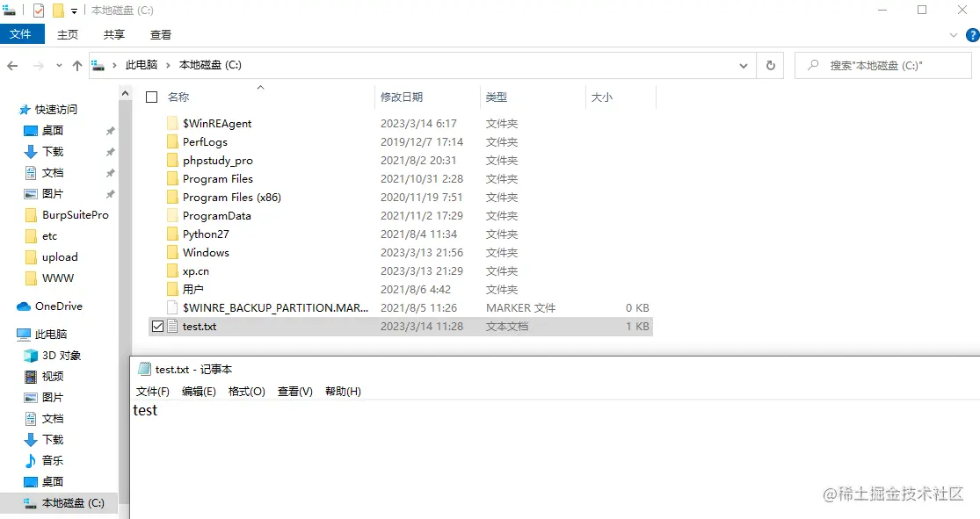Select the $WINRE_BACKUP_PARTITION.MARKER file icon
This screenshot has width=980, height=519.
click(172, 307)
